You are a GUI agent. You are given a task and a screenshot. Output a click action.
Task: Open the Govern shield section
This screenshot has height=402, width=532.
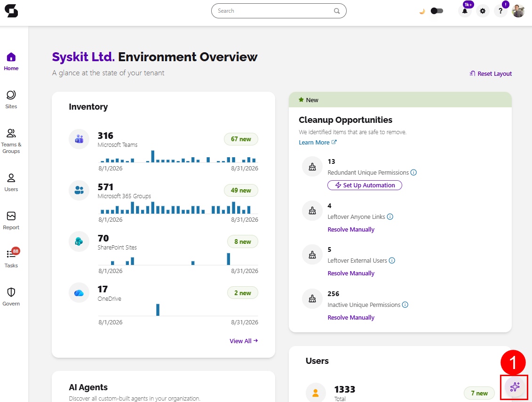[11, 297]
